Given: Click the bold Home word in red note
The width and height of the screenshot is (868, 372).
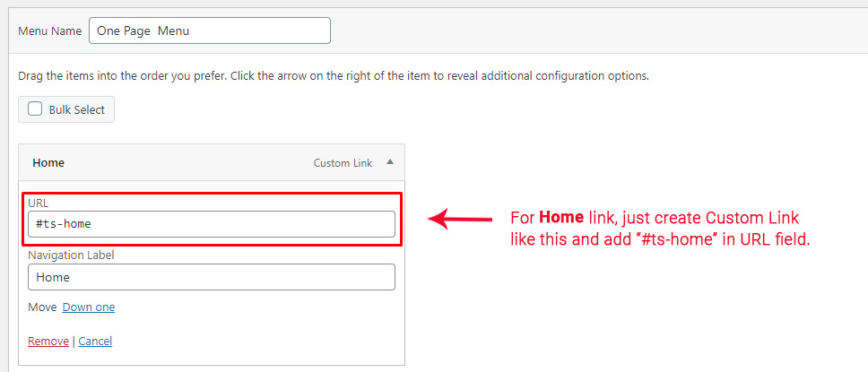Looking at the screenshot, I should (560, 218).
